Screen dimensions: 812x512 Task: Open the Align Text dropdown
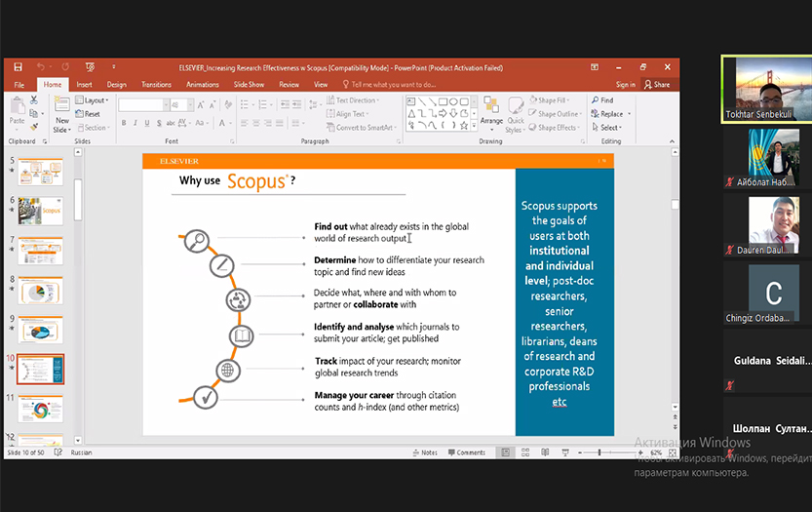[x=347, y=114]
